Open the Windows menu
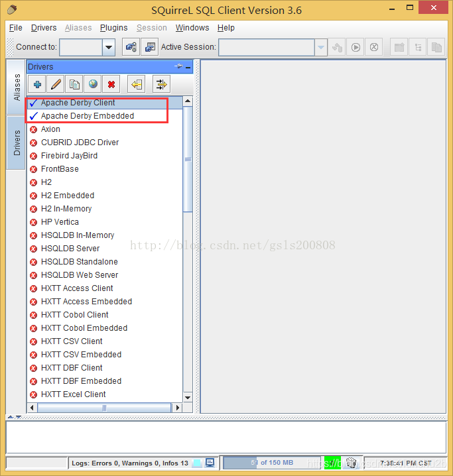The height and width of the screenshot is (476, 453). (x=192, y=28)
